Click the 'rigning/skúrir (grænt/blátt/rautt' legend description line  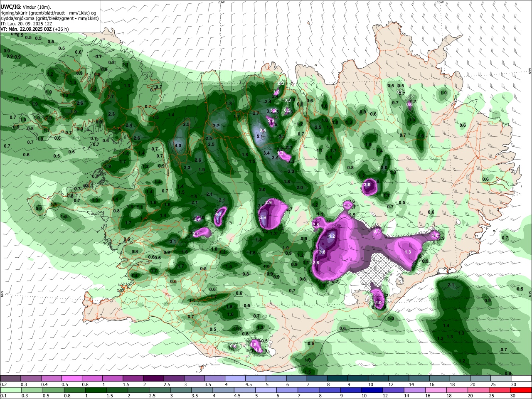click(x=48, y=13)
